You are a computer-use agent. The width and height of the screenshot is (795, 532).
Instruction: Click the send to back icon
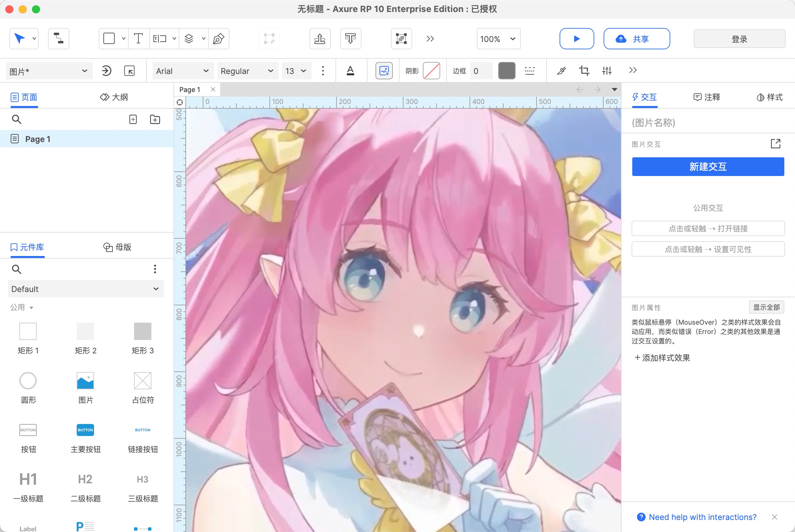(350, 39)
